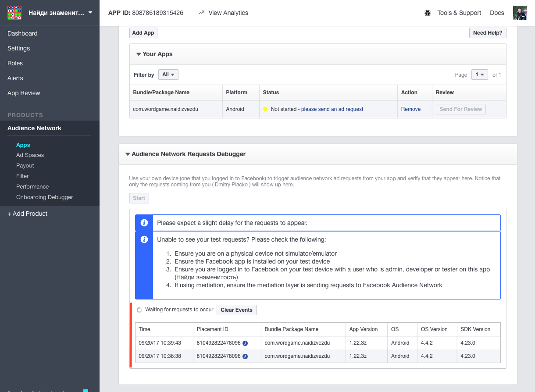Click the APP ID number 808786189315426
The image size is (535, 392).
pyautogui.click(x=158, y=13)
